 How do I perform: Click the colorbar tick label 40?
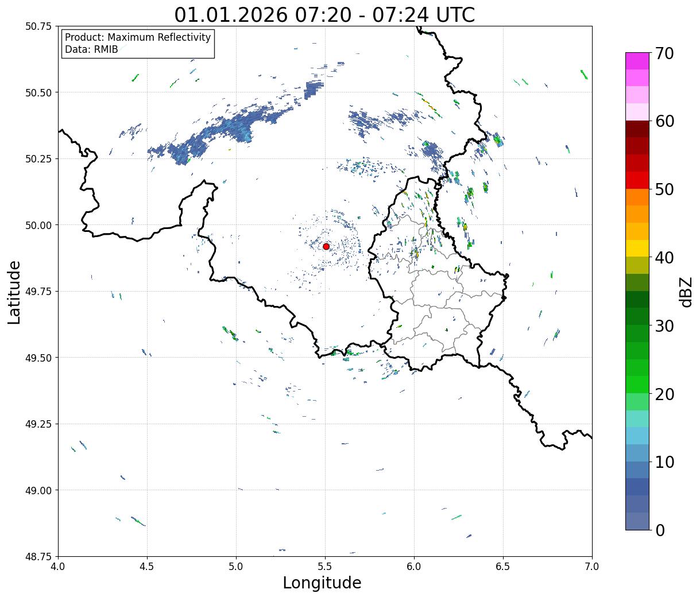tap(664, 258)
